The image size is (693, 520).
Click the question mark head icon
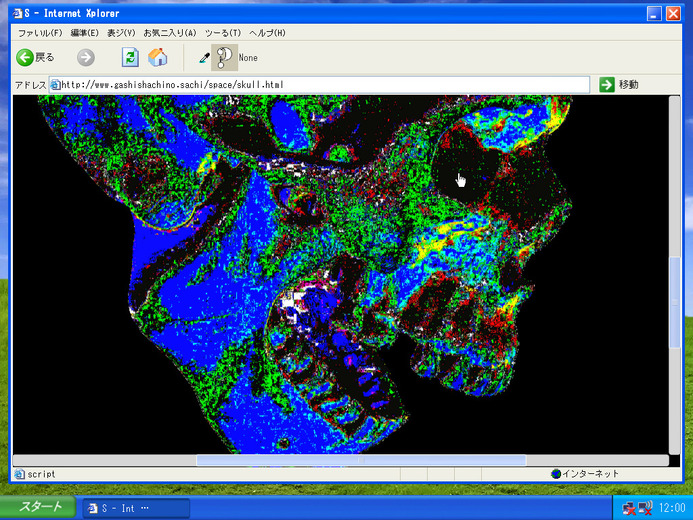tap(224, 58)
